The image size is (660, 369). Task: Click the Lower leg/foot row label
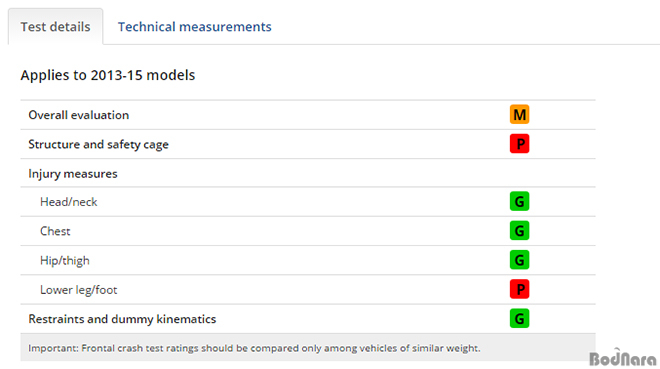pyautogui.click(x=79, y=290)
